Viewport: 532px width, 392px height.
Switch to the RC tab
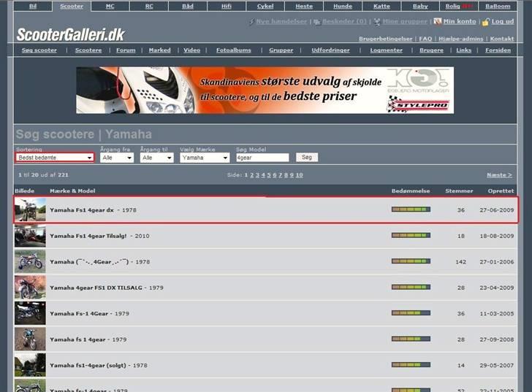point(149,6)
